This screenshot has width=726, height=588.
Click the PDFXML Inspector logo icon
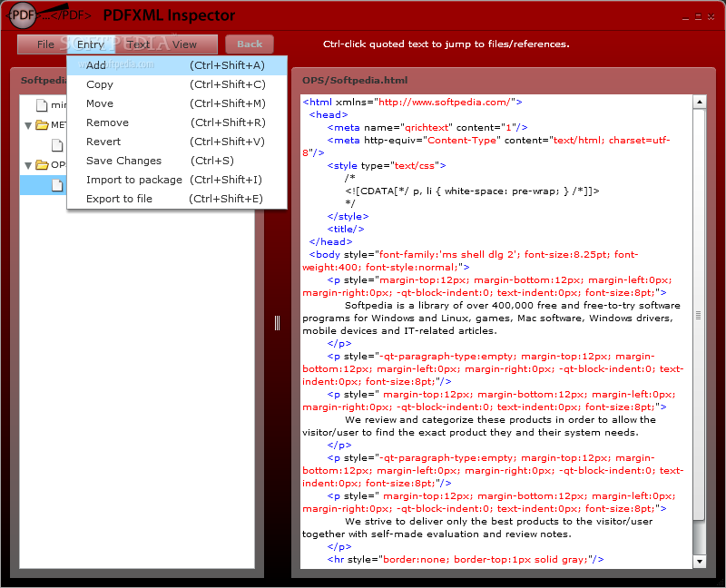click(23, 15)
